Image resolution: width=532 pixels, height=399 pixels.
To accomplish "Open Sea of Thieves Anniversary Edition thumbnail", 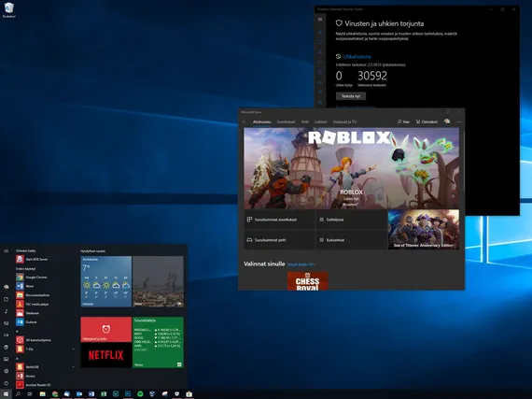I will click(424, 230).
